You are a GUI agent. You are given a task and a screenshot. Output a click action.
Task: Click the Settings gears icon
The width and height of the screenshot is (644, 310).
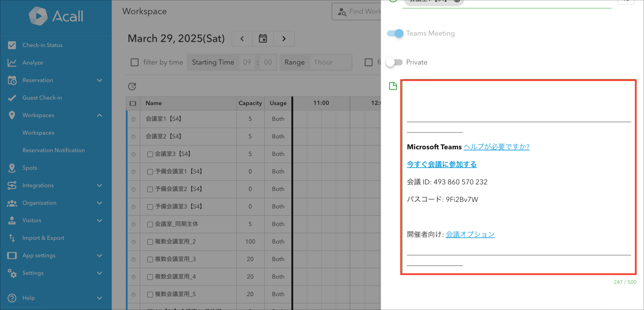(x=12, y=273)
